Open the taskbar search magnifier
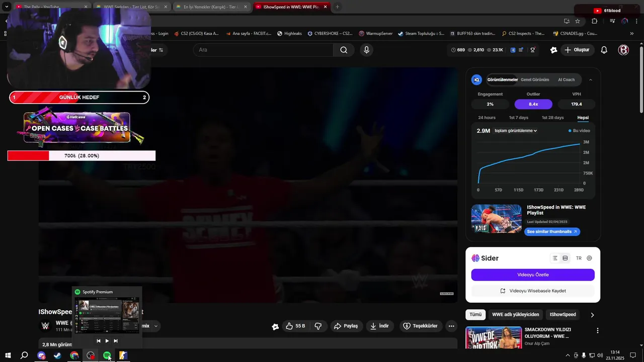 coord(24,355)
